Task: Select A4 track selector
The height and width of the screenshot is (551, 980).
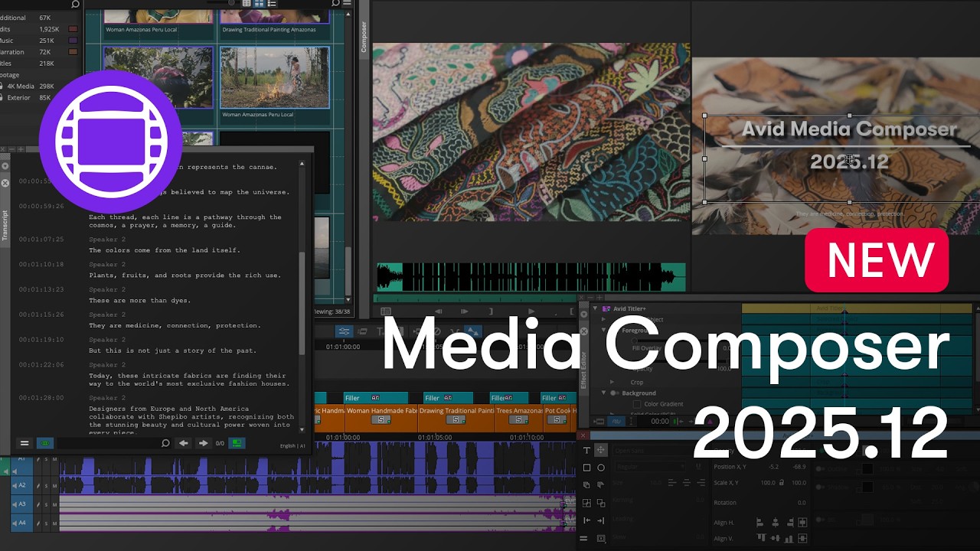Action: pos(22,523)
